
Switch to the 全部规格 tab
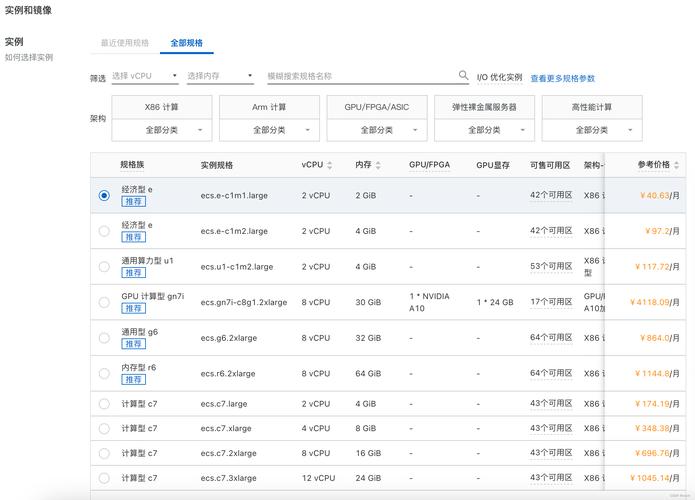point(186,43)
